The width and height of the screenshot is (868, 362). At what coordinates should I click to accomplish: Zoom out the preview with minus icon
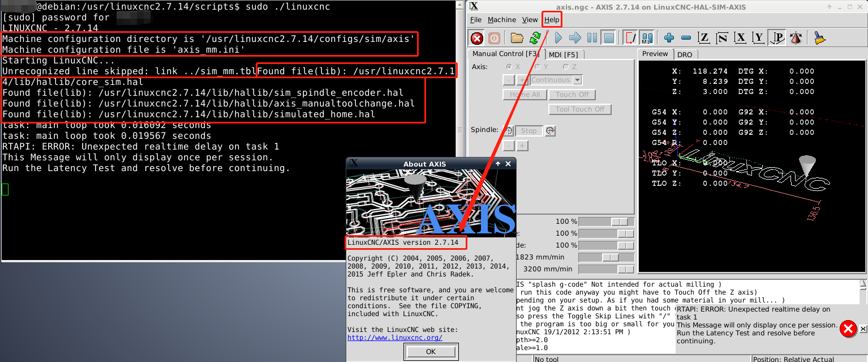[686, 38]
